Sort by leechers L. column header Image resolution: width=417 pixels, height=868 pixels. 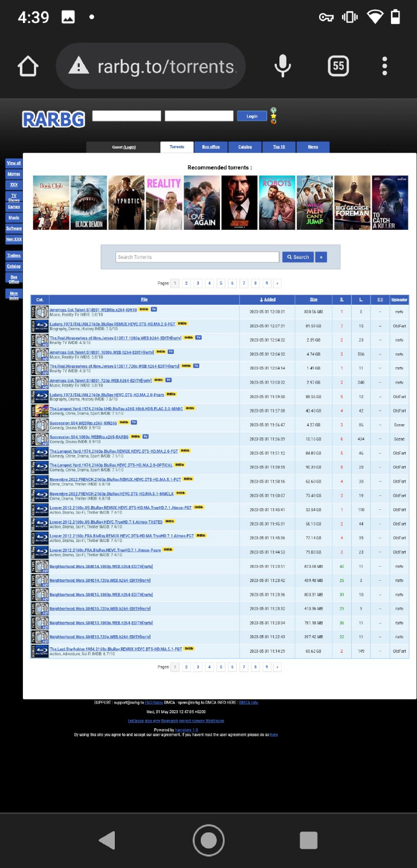tap(361, 299)
